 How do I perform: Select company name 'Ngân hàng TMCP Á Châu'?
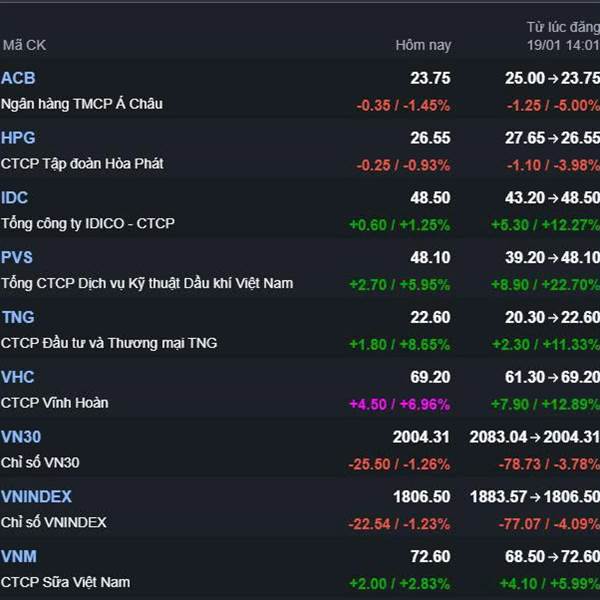(x=82, y=104)
